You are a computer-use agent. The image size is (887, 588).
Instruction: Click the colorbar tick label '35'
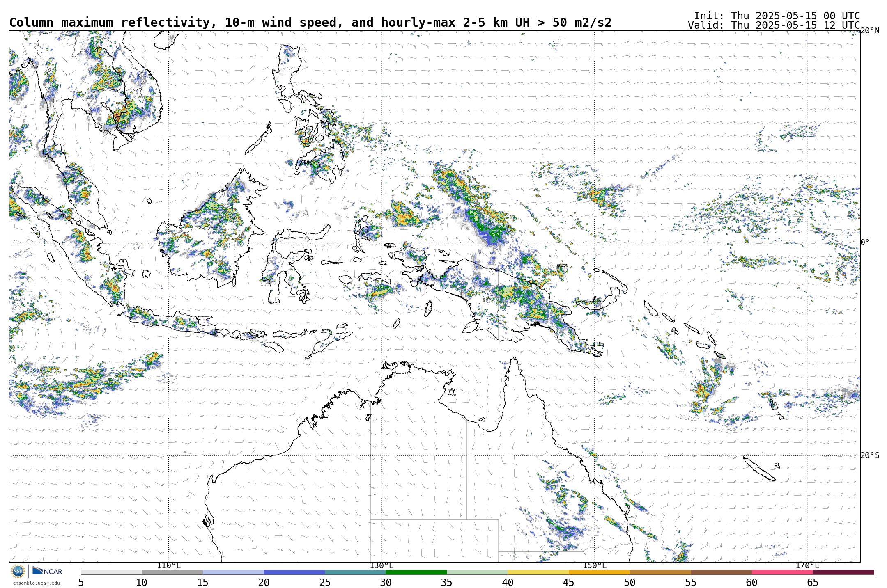(447, 583)
